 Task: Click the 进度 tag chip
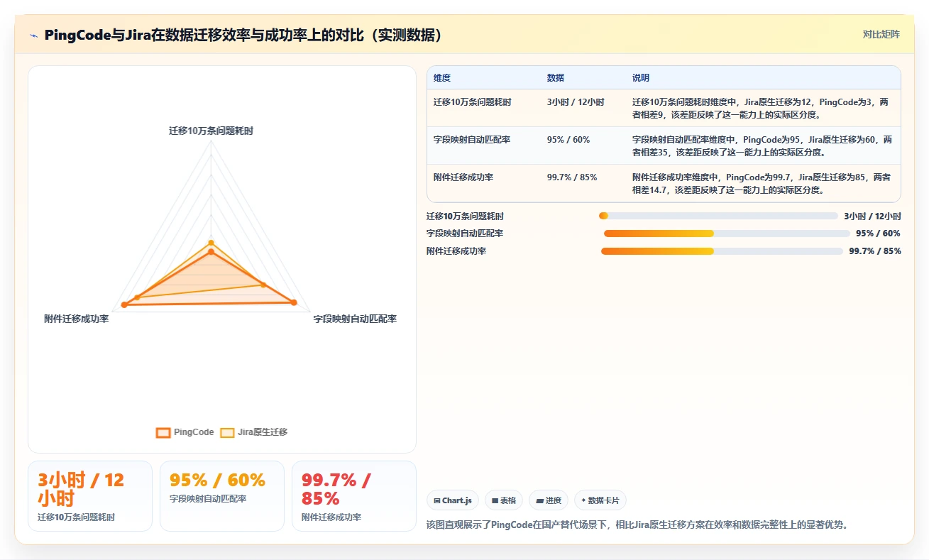pos(549,500)
